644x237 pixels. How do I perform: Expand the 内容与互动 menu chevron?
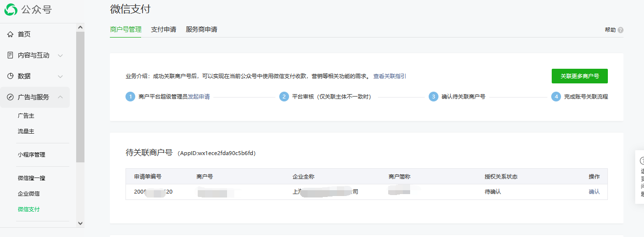coord(61,56)
